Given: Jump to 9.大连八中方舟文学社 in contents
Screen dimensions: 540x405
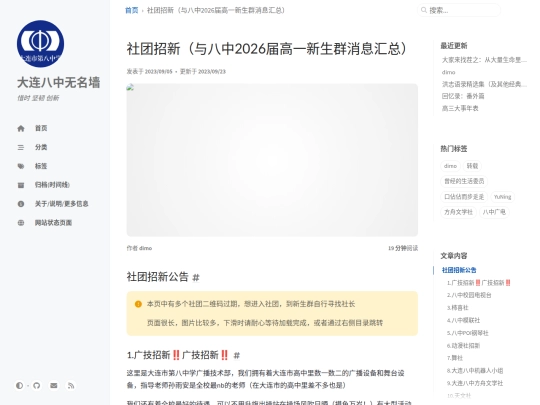Looking at the screenshot, I should pos(475,383).
